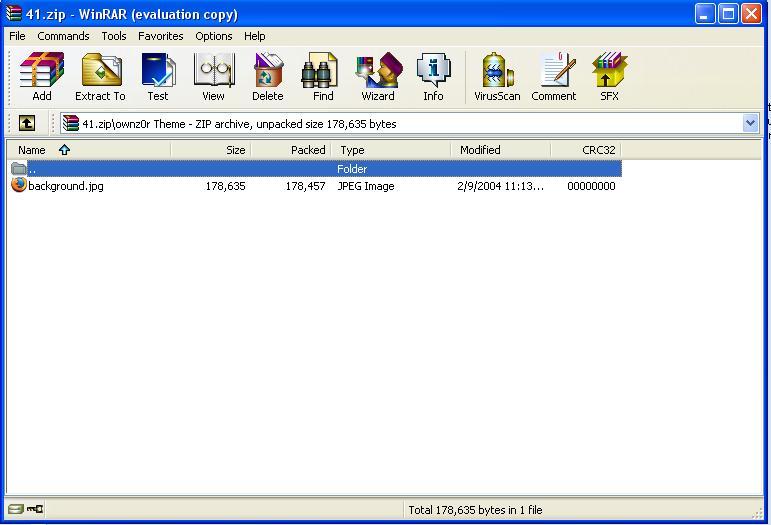
Task: Click the 178,457 packed size value
Action: (305, 186)
